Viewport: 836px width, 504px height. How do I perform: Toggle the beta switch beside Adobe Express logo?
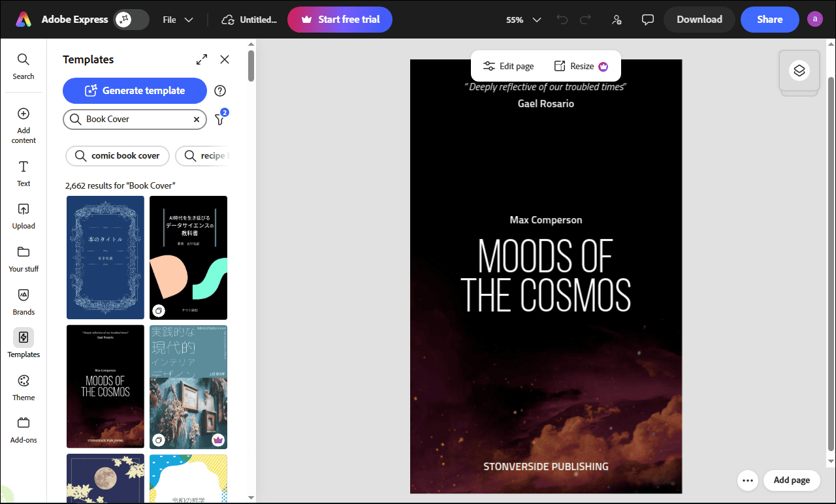[x=130, y=20]
